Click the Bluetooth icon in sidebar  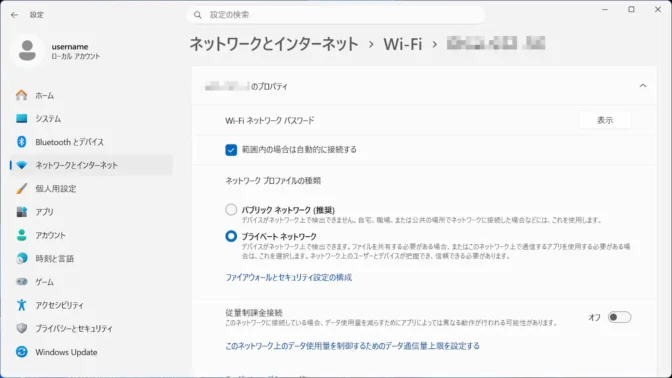21,142
